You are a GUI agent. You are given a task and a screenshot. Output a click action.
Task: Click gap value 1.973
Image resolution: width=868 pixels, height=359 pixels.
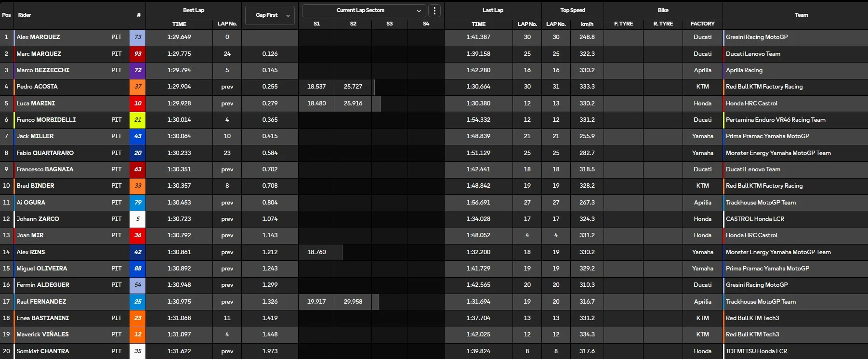(270, 351)
